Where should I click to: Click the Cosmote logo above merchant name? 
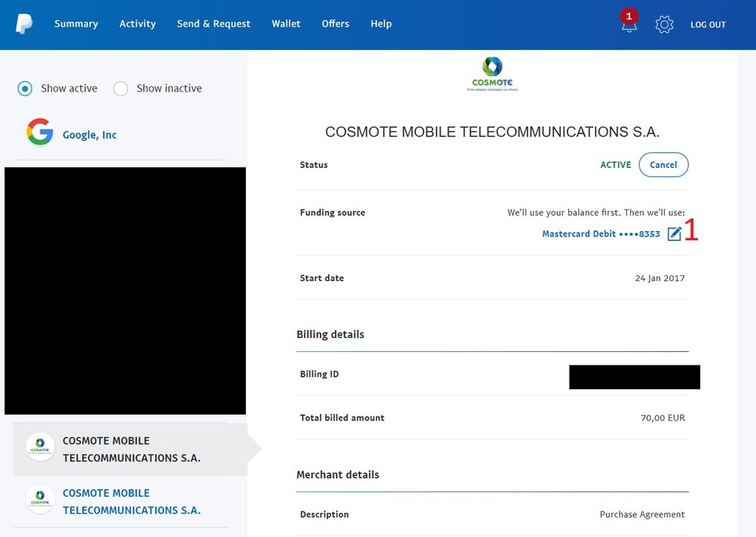492,74
